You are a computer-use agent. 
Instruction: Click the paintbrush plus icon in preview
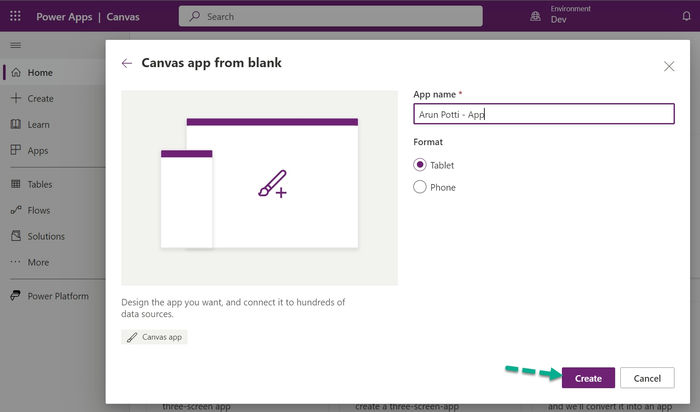pos(272,183)
